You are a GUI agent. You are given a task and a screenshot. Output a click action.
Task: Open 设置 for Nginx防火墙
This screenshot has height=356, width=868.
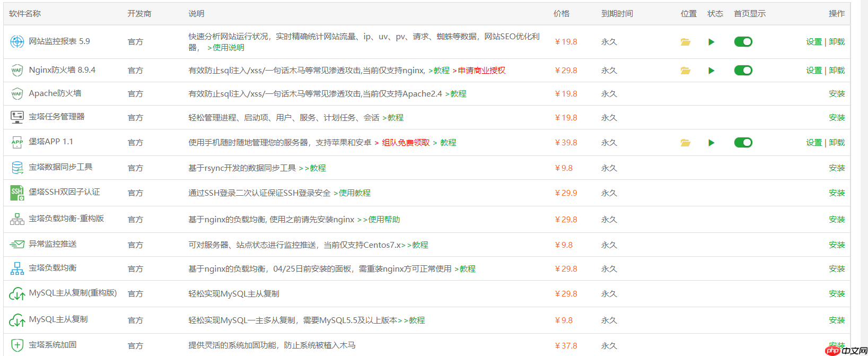(x=814, y=71)
